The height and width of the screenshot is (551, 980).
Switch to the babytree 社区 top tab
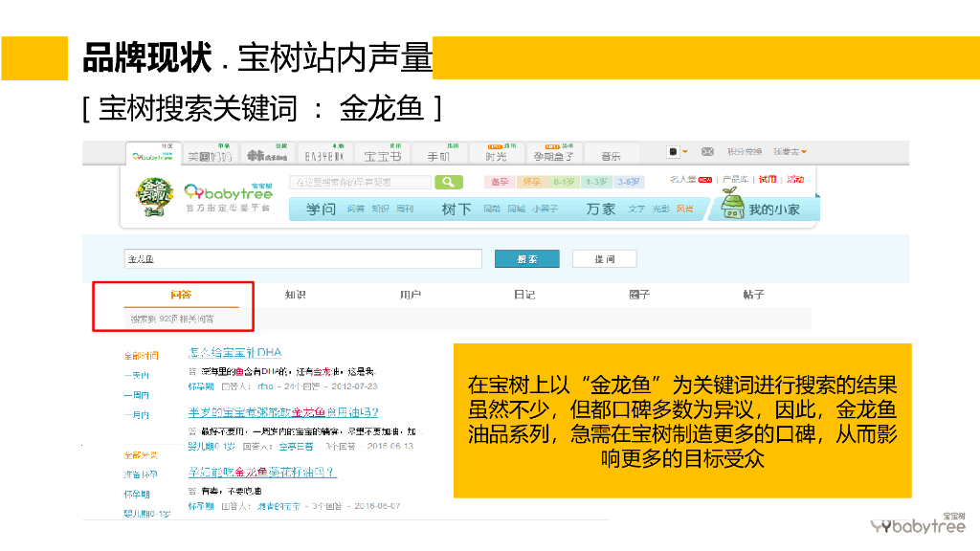click(153, 154)
